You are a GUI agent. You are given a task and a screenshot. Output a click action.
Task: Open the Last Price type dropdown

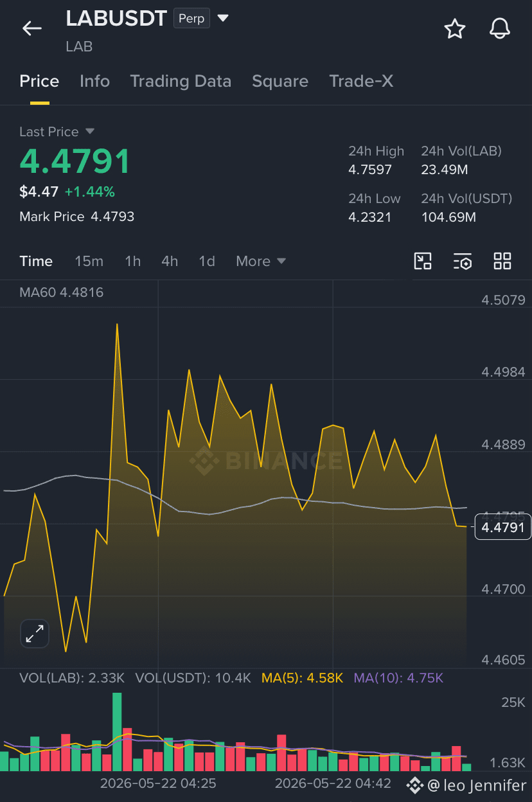point(89,131)
